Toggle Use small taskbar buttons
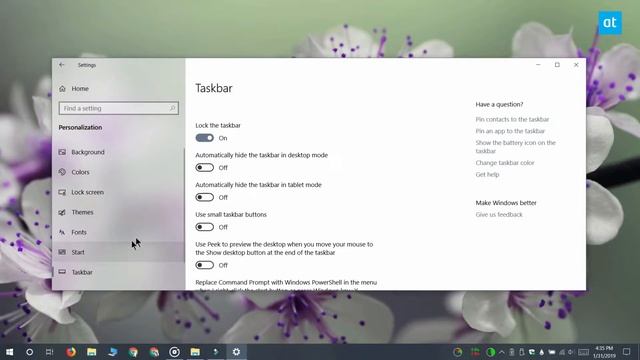The height and width of the screenshot is (360, 640). click(x=204, y=227)
